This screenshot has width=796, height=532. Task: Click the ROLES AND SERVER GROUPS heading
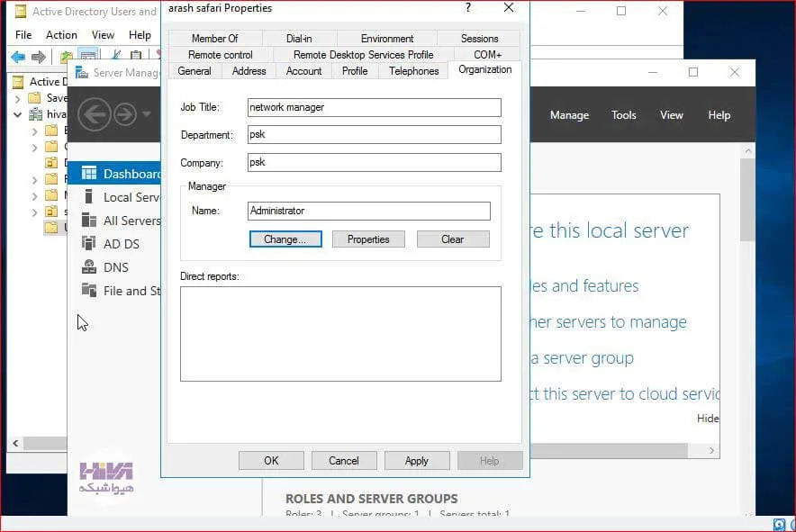pyautogui.click(x=372, y=499)
